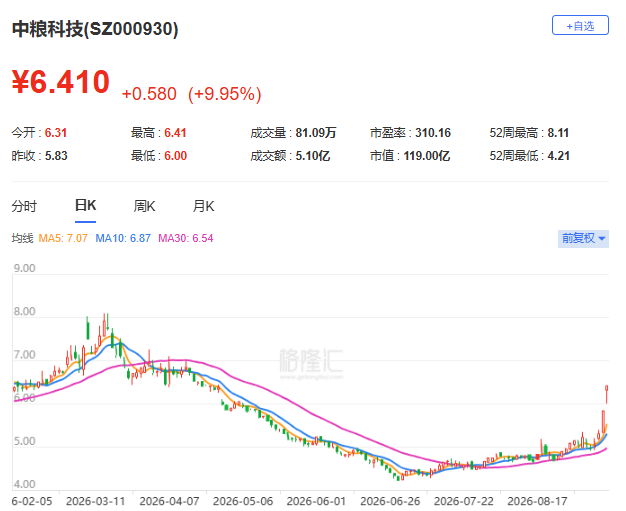Viewport: 626px width, 511px height.
Task: Click the 昨收 value 5.83
Action: [x=56, y=156]
